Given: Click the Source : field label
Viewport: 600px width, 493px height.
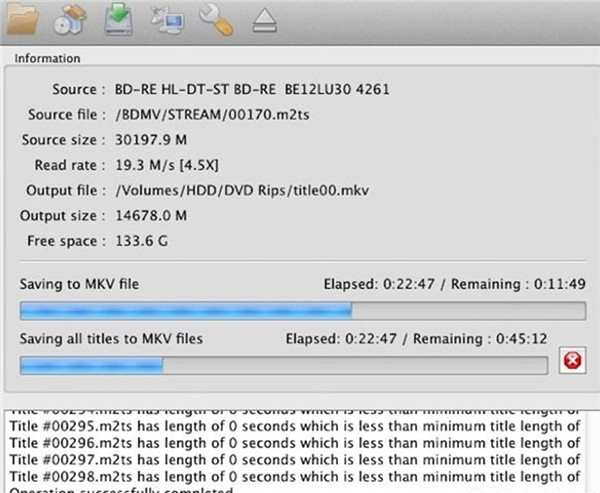Looking at the screenshot, I should (79, 90).
